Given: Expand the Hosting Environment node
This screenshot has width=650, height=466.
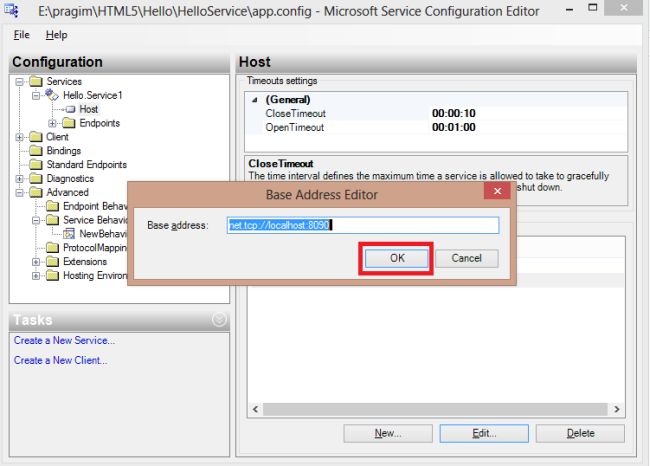Looking at the screenshot, I should click(36, 276).
